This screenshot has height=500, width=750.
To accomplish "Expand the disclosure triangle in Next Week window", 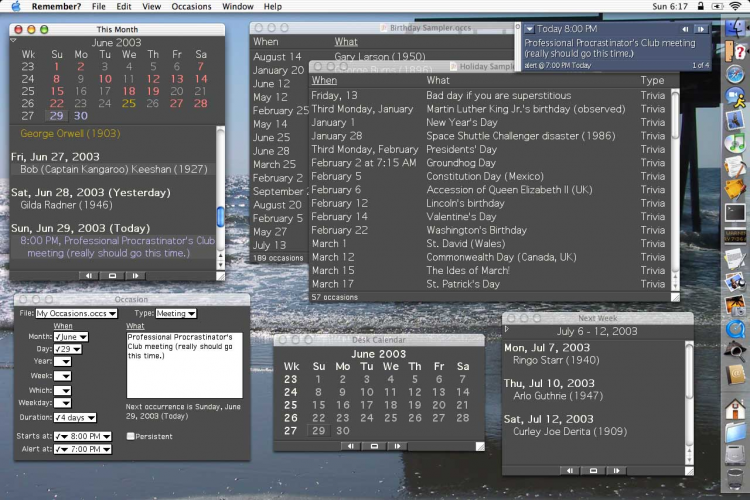I will tap(507, 328).
